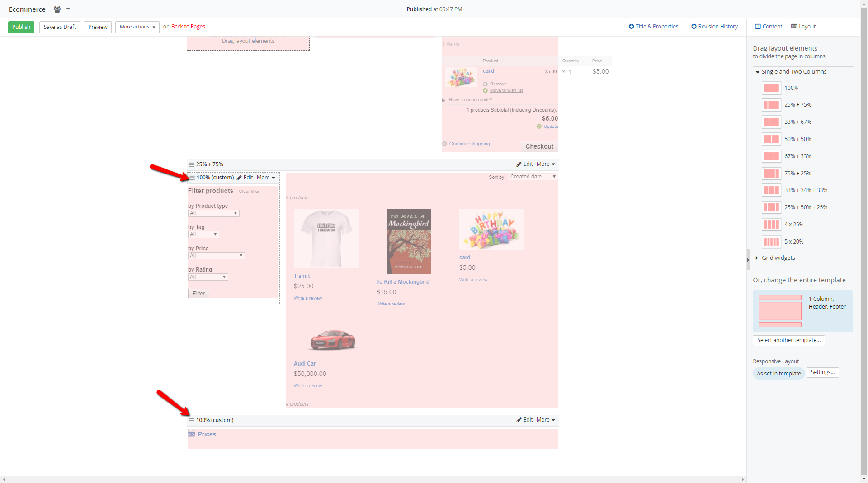The height and width of the screenshot is (483, 868).
Task: Open the More actions dropdown
Action: (137, 27)
